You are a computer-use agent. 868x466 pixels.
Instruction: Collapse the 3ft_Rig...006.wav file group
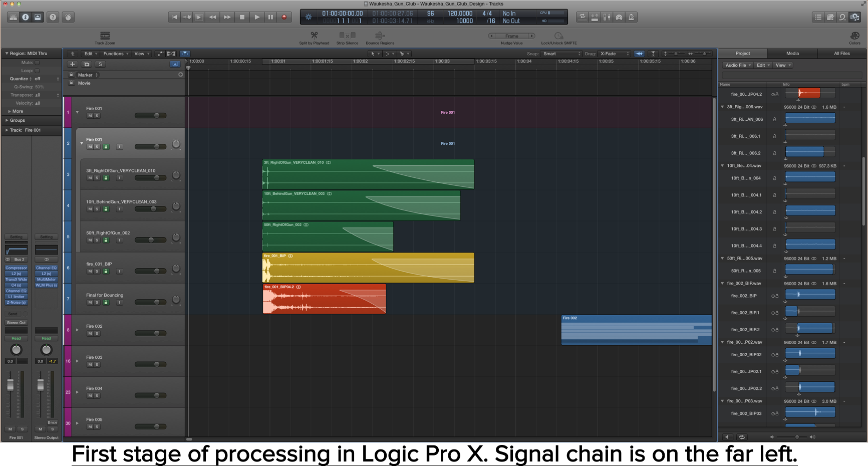coord(722,107)
